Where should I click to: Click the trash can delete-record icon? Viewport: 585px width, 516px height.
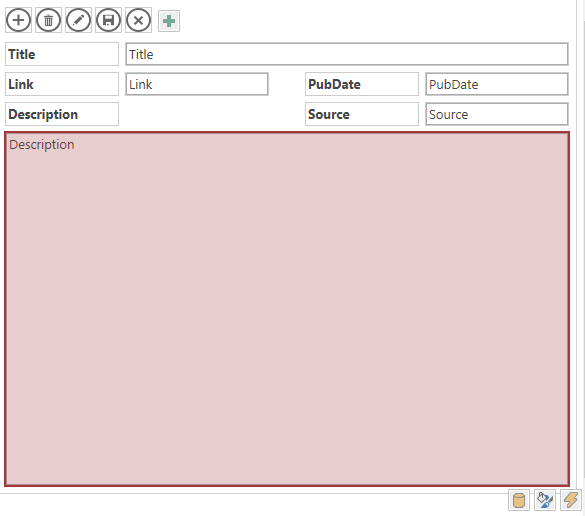pos(49,20)
